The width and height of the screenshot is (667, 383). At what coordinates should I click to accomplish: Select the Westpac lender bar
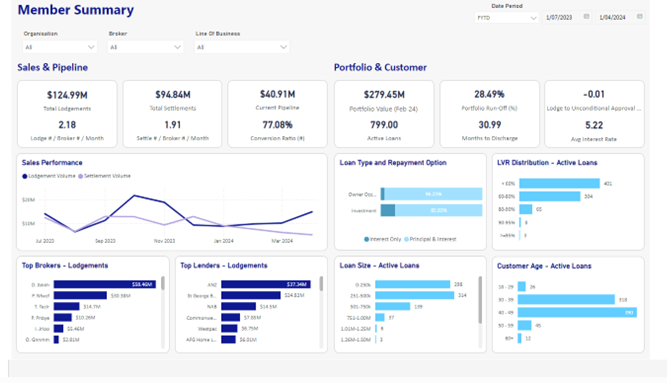[x=229, y=329]
